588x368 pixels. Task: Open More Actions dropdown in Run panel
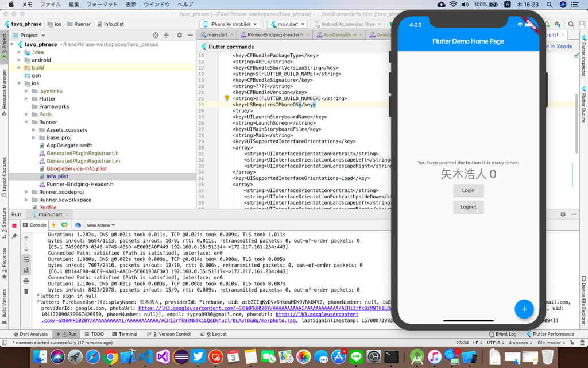point(100,225)
